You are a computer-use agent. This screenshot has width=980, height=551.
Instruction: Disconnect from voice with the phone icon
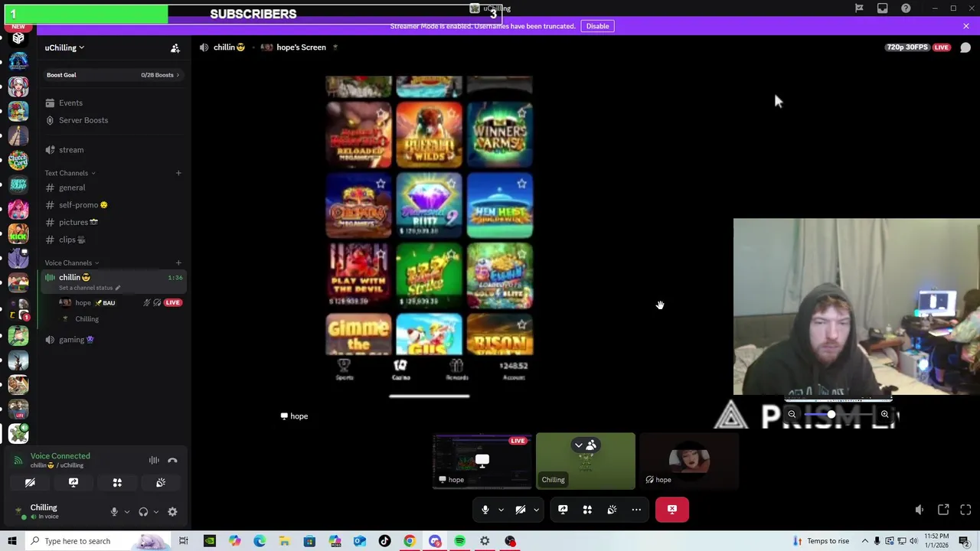[x=172, y=460]
